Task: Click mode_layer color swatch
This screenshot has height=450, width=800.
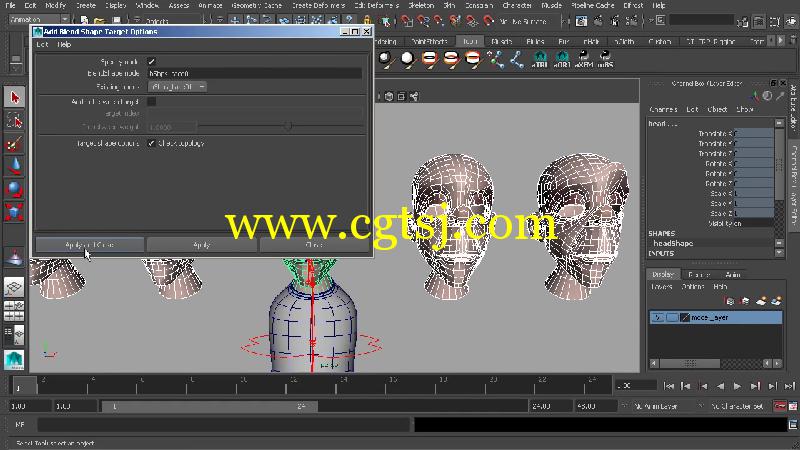Action: 685,317
